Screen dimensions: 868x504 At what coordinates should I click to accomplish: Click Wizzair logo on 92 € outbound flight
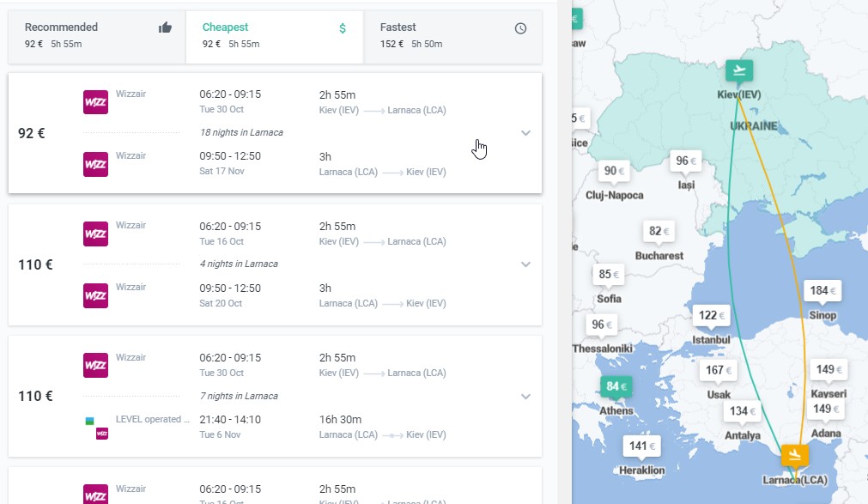click(x=96, y=102)
